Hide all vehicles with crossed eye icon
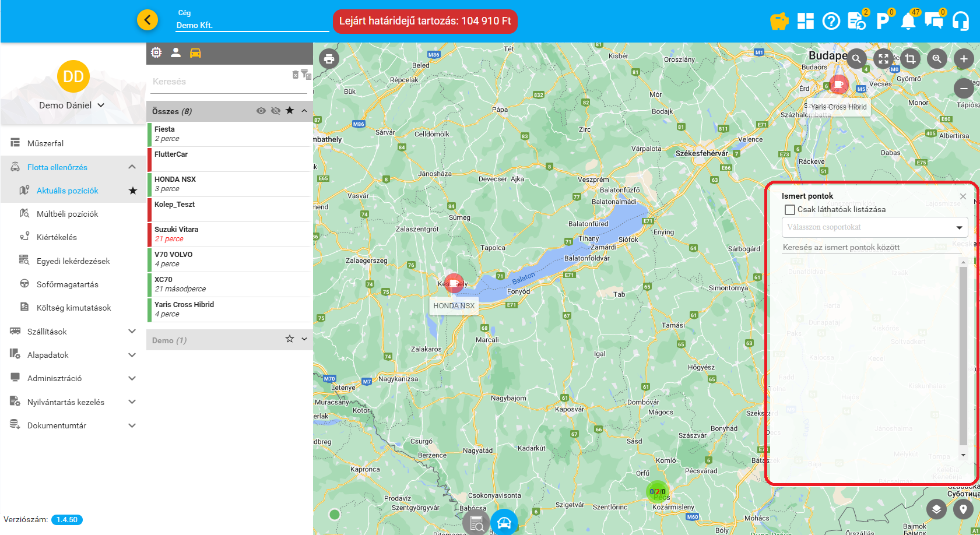 pyautogui.click(x=276, y=111)
